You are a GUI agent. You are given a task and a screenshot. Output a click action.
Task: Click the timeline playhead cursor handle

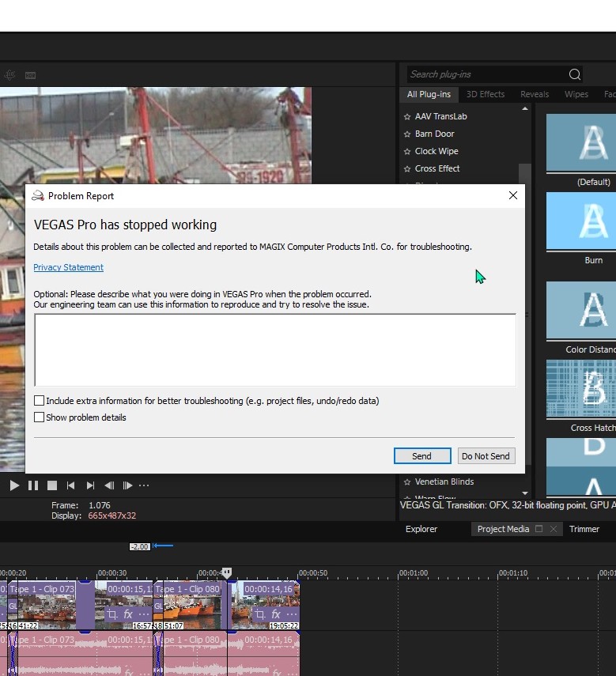[x=227, y=572]
